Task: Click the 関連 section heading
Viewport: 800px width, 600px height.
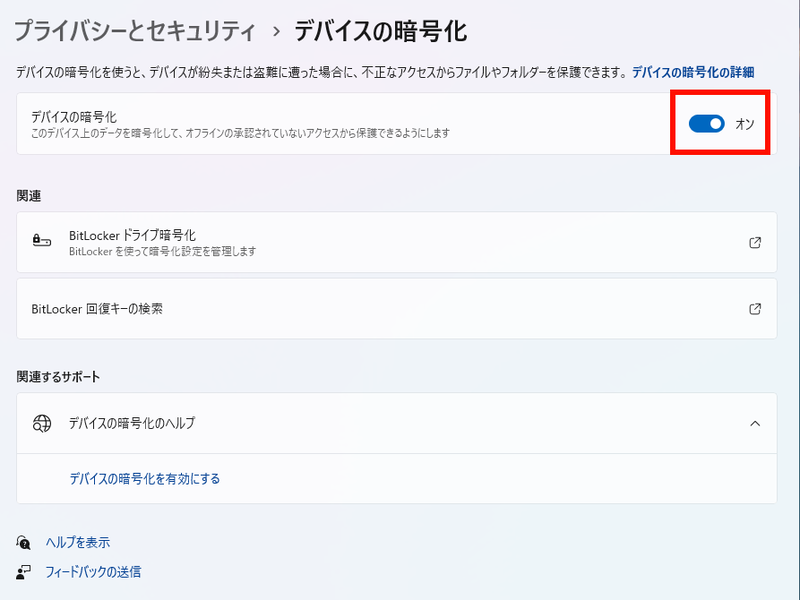Action: (x=29, y=196)
